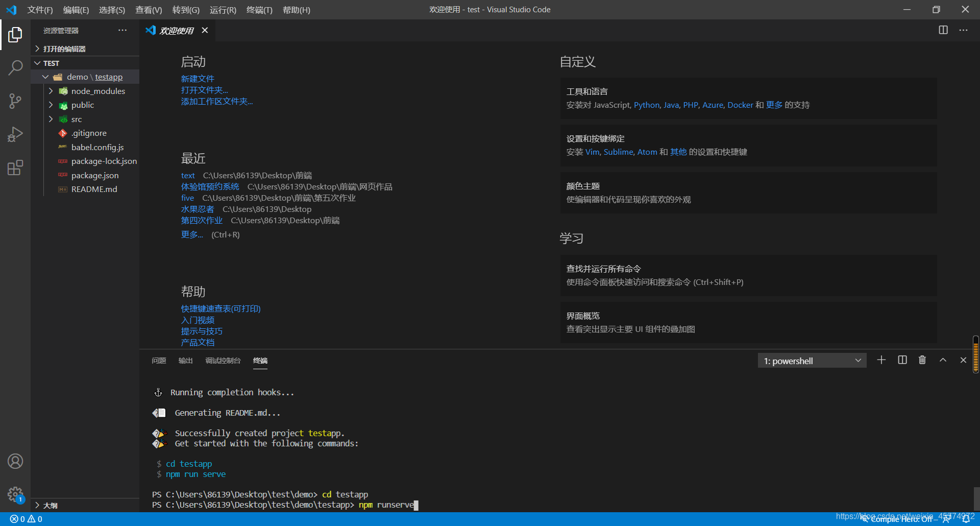The width and height of the screenshot is (980, 526).
Task: Open the Explorer view in activity bar
Action: click(x=15, y=35)
